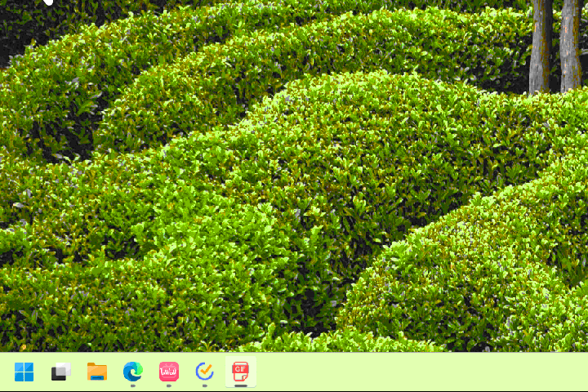Click the indicator dot below the to-do app
The height and width of the screenshot is (392, 588).
point(204,385)
